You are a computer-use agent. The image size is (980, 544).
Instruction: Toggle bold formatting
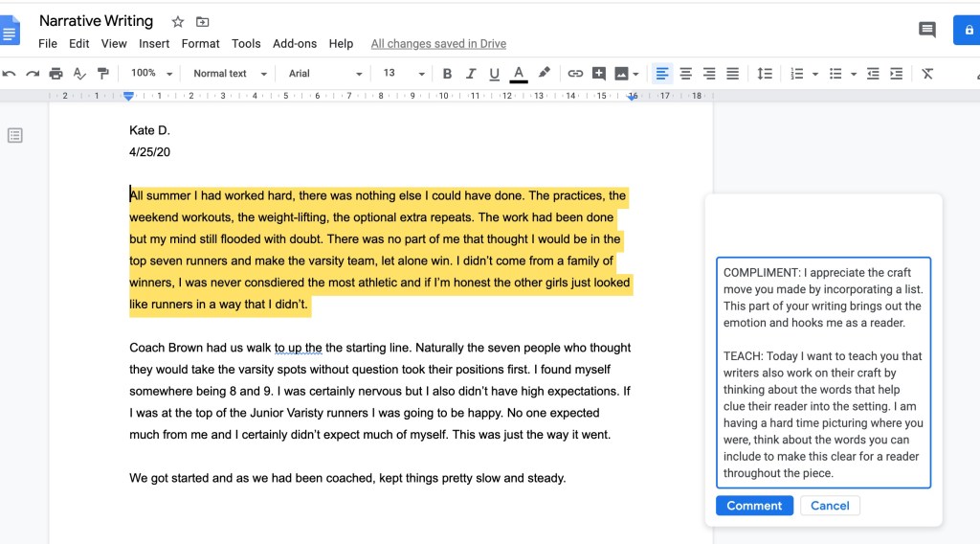point(447,74)
